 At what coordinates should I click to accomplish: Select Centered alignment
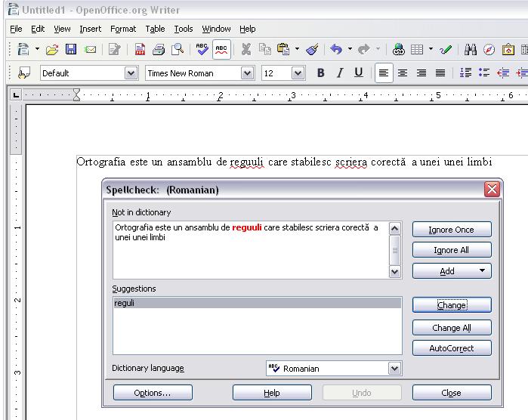[403, 73]
